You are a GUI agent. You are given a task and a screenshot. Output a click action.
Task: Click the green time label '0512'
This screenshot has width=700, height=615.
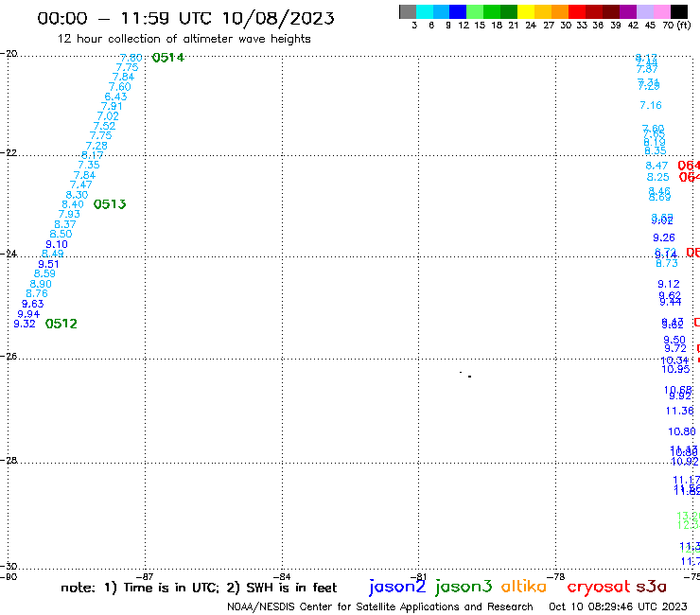(x=61, y=324)
